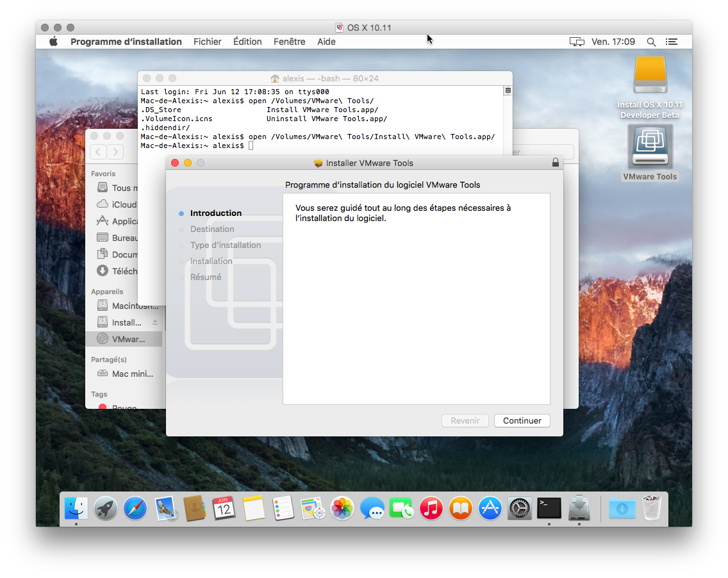This screenshot has width=728, height=578.
Task: Open Téléchargements in Finder sidebar
Action: 117,271
